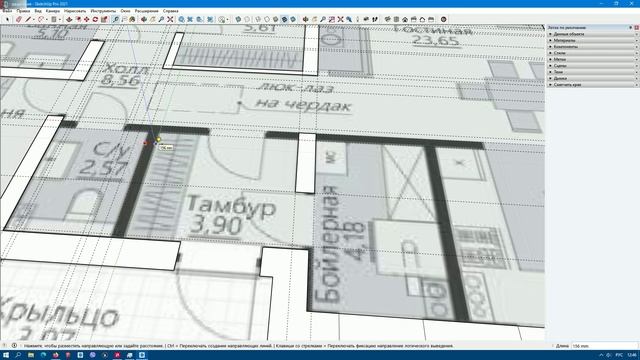Viewport: 640px width, 360px height.
Task: Activate the Line pencil tool
Action: 28,19
